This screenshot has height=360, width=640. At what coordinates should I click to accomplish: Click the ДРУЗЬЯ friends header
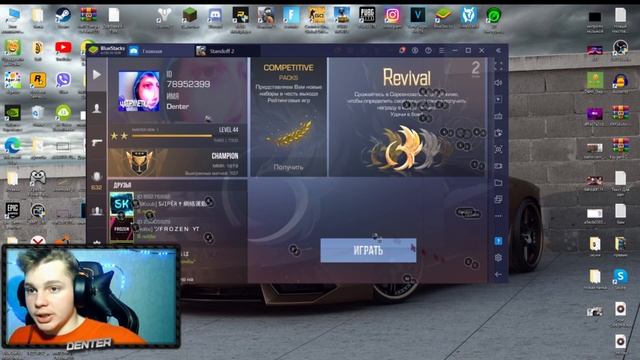(122, 185)
